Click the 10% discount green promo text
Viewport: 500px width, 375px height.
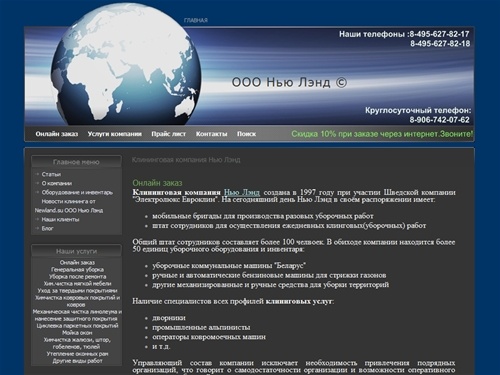click(382, 134)
